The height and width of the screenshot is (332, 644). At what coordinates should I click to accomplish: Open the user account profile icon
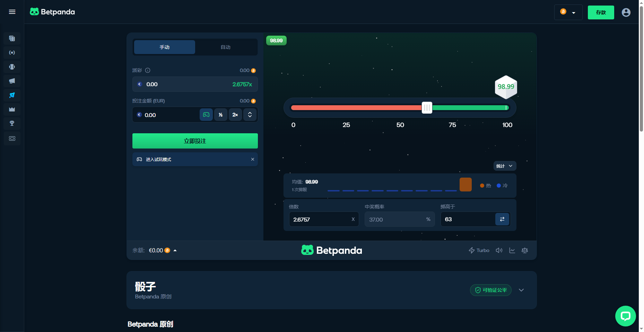[x=626, y=12]
